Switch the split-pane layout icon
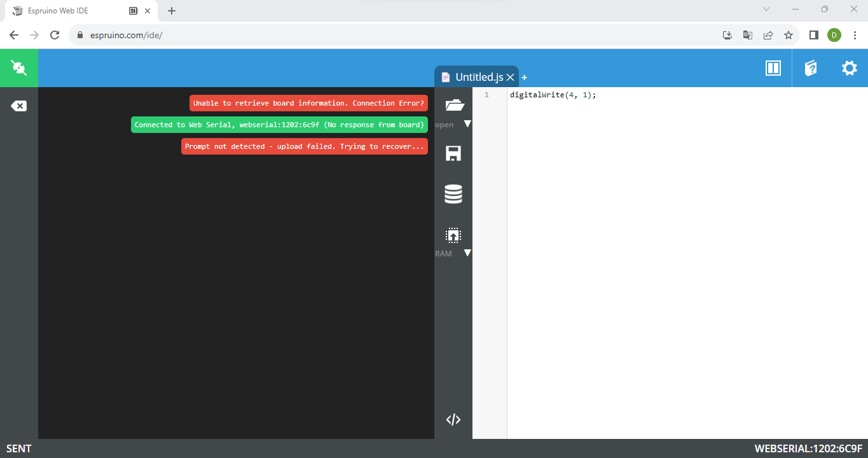 [x=773, y=68]
